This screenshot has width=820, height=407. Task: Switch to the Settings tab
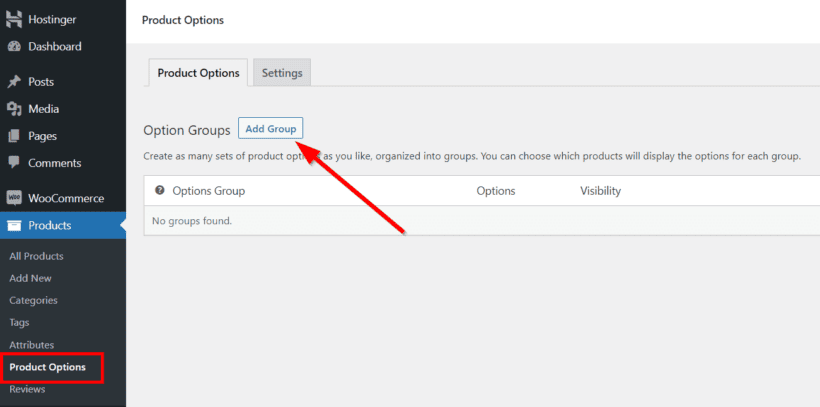tap(282, 73)
